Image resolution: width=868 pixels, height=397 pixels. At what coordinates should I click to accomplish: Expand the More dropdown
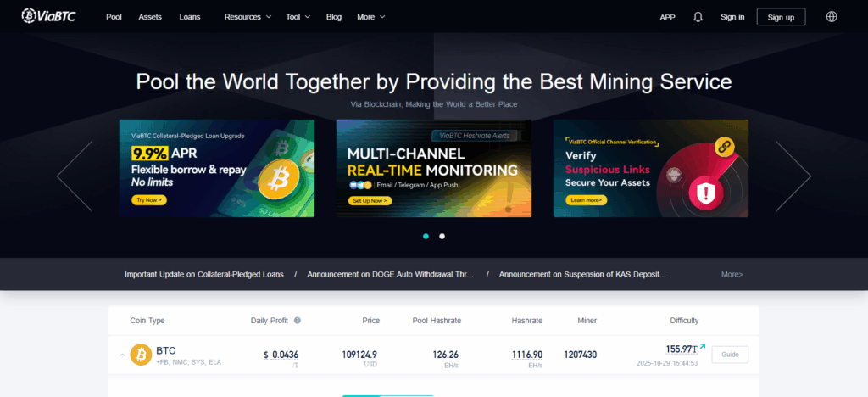(x=371, y=17)
